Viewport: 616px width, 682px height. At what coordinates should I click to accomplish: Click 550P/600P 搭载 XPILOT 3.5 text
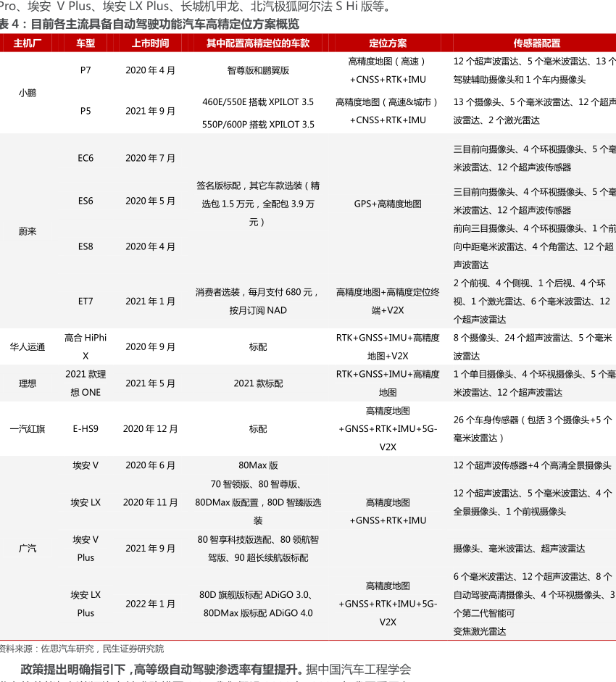pos(258,125)
